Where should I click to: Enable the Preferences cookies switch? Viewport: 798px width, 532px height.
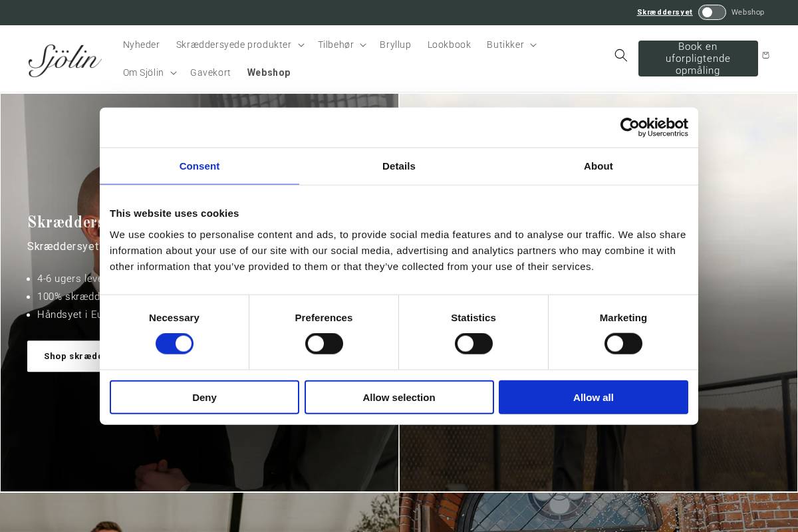[324, 344]
